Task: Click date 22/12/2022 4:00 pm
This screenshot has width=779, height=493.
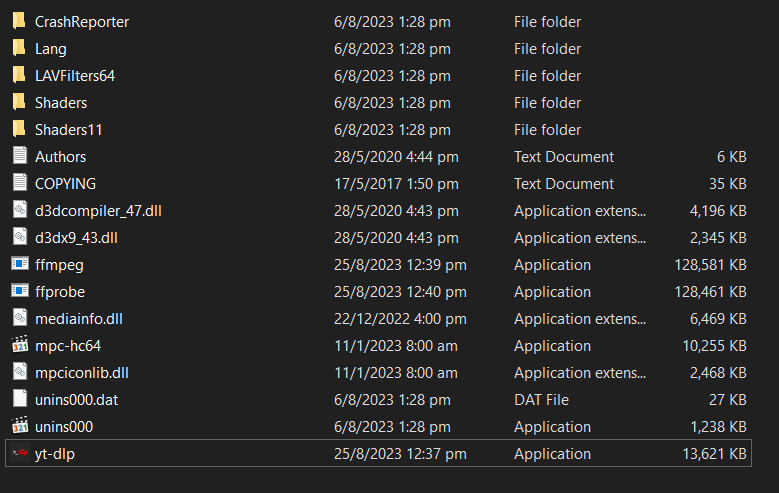Action: [x=400, y=319]
